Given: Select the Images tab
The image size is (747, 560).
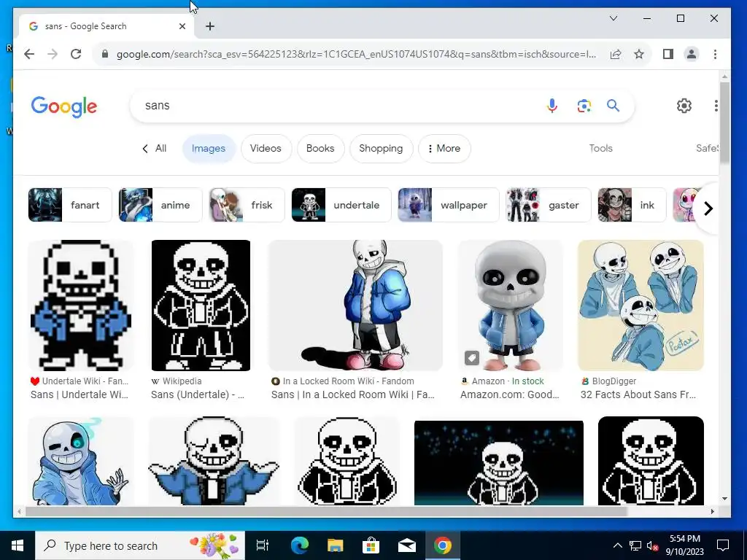Looking at the screenshot, I should pos(208,149).
